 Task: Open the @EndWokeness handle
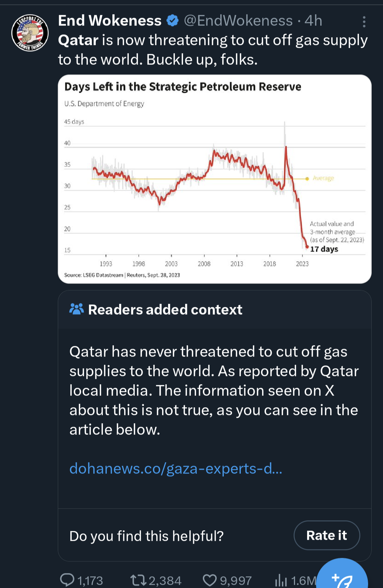pyautogui.click(x=238, y=21)
